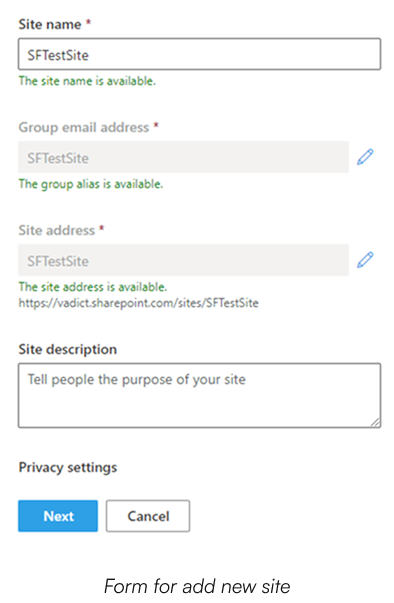Select the greyed Site address field
Image resolution: width=394 pixels, height=603 pixels.
click(x=183, y=260)
